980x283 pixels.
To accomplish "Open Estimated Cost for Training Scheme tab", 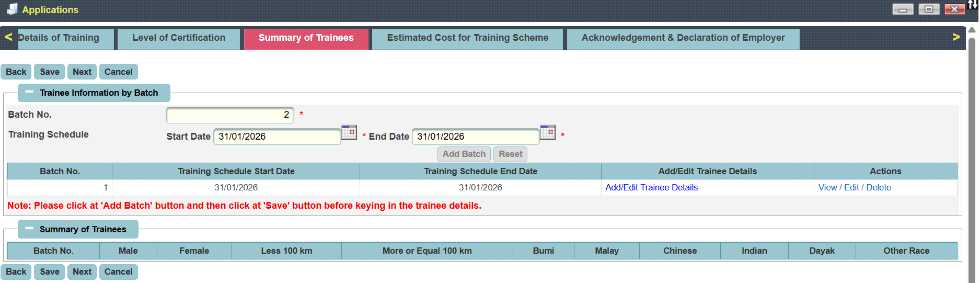I will [x=467, y=38].
